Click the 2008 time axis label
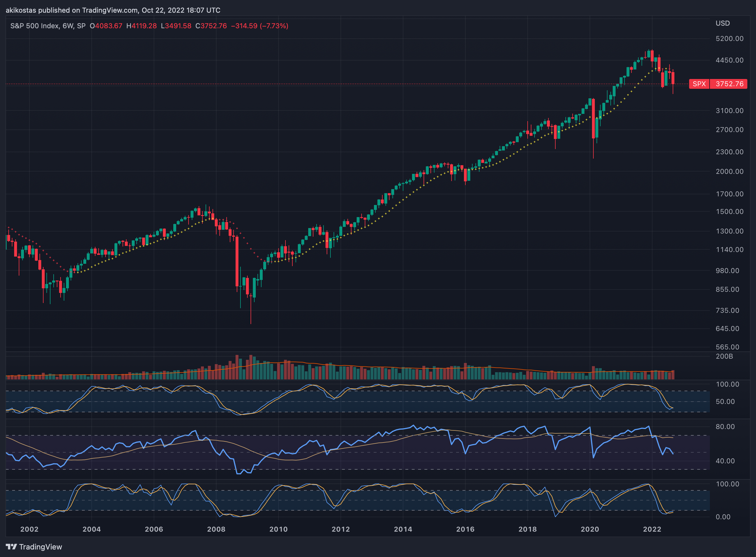 (216, 529)
